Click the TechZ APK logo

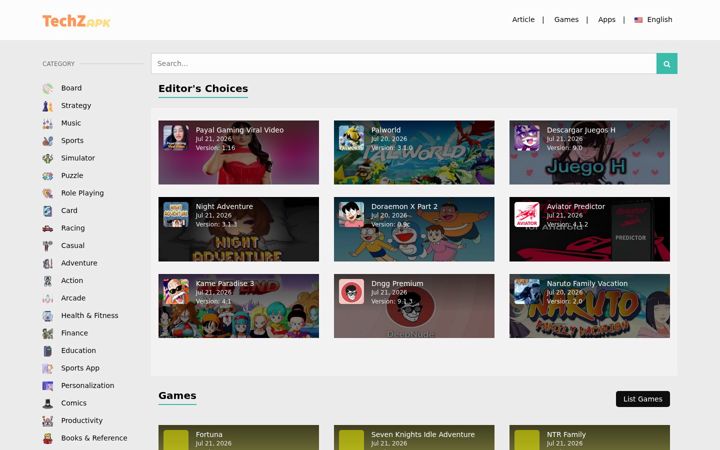(x=76, y=21)
